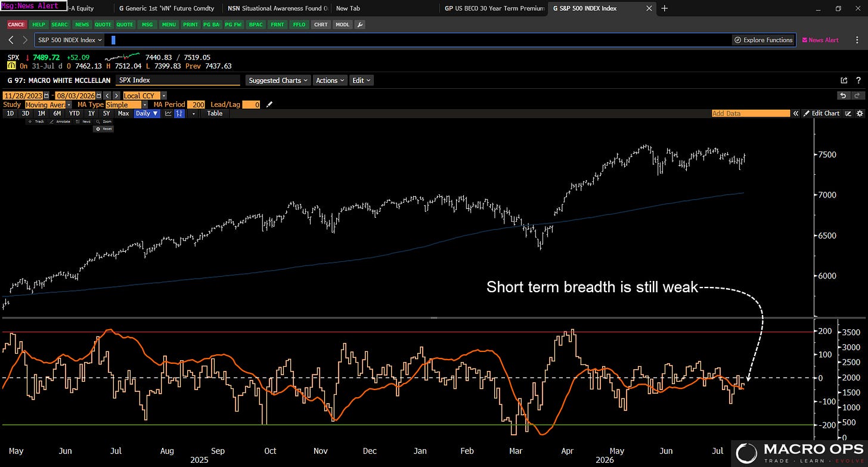868x467 pixels.
Task: Open the three-dot more options menu
Action: (x=857, y=40)
